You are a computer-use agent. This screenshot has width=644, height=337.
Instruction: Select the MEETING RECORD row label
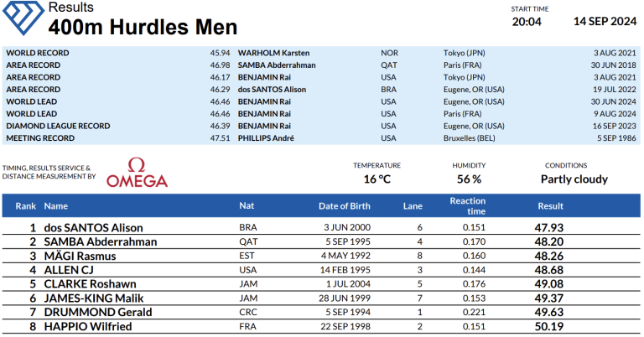[40, 137]
